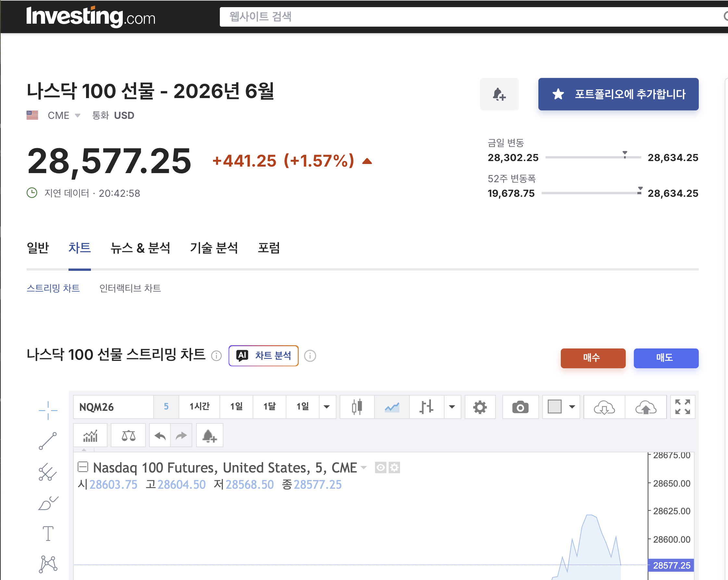
Task: Select the first 1일 interval button
Action: 236,407
